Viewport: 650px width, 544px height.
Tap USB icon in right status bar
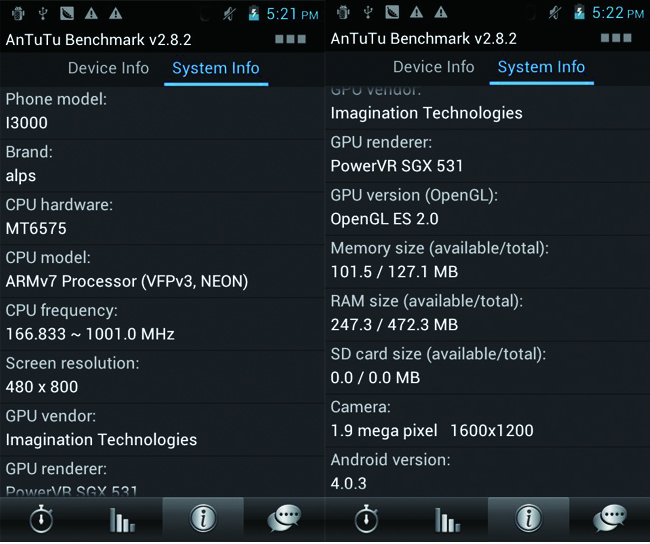point(368,12)
